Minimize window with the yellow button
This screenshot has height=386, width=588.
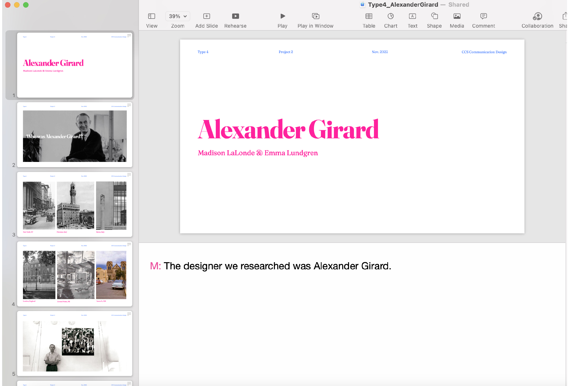pyautogui.click(x=17, y=5)
